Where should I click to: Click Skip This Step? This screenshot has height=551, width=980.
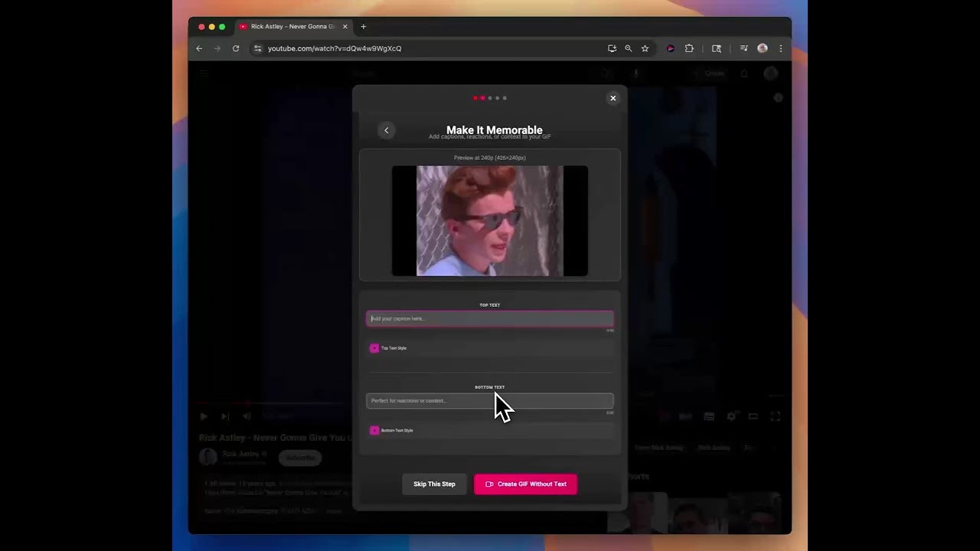[x=434, y=484]
